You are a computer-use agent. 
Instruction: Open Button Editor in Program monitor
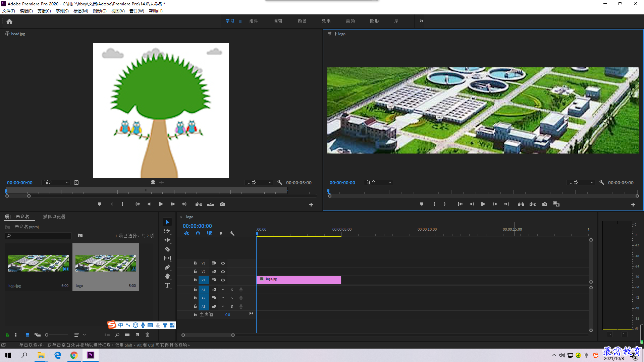click(x=633, y=204)
